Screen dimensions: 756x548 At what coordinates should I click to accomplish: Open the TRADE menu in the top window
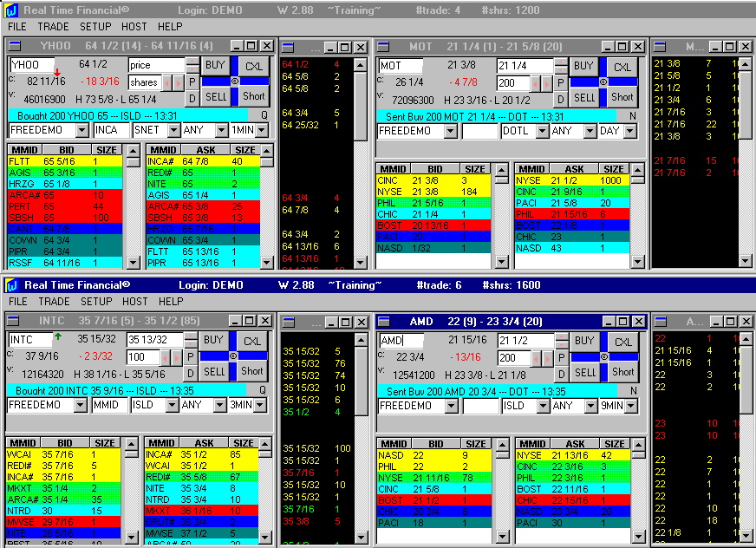click(53, 27)
